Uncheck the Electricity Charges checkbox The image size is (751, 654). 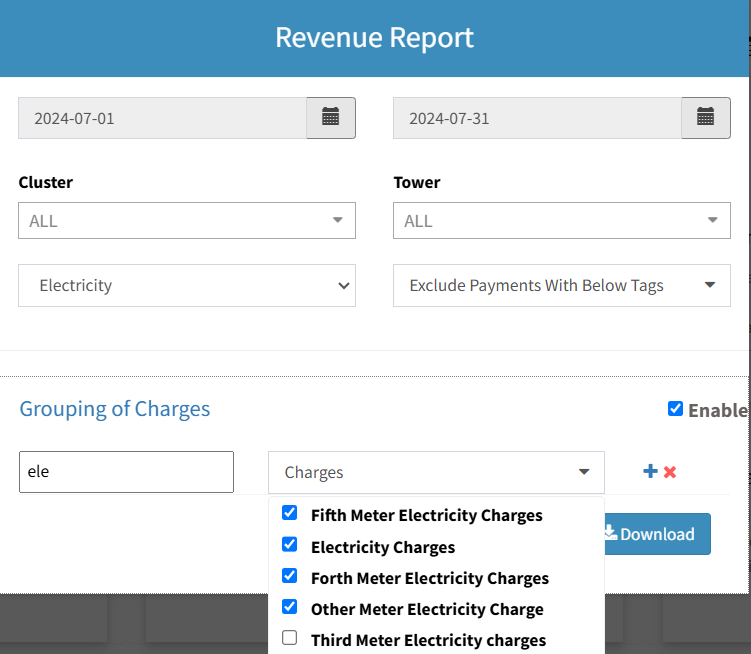pos(290,545)
